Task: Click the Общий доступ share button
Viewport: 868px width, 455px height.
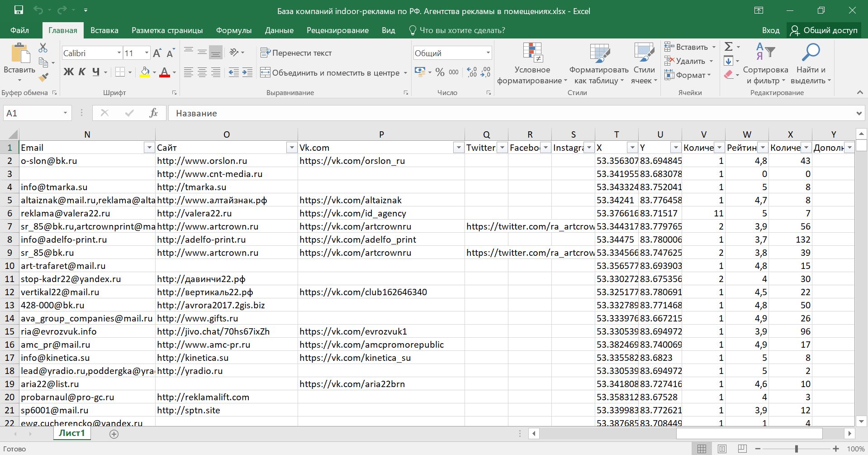Action: [824, 30]
